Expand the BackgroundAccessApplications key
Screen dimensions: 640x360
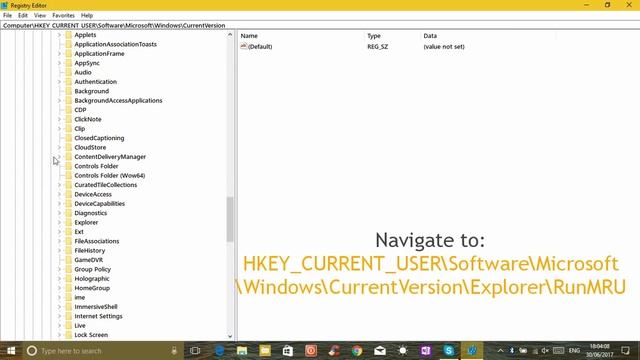pyautogui.click(x=59, y=100)
